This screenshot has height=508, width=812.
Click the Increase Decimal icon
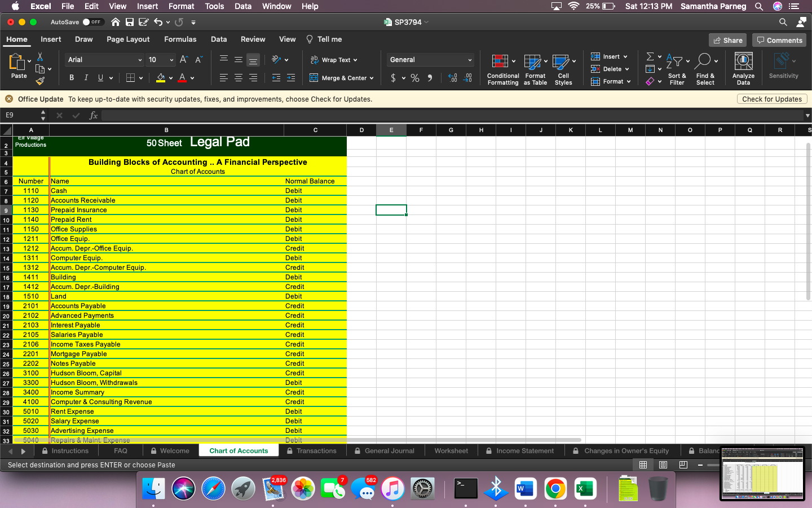[x=453, y=78]
